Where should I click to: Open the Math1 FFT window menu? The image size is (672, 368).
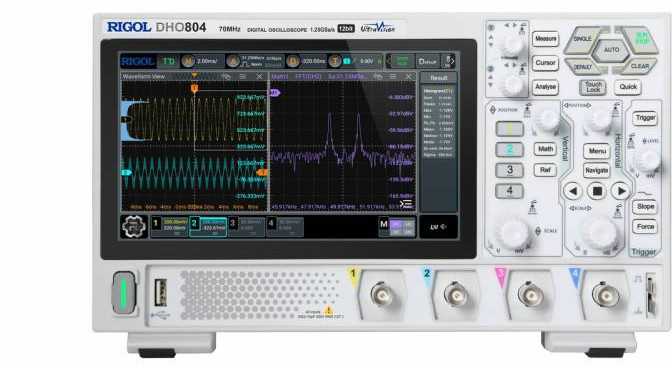(x=393, y=76)
